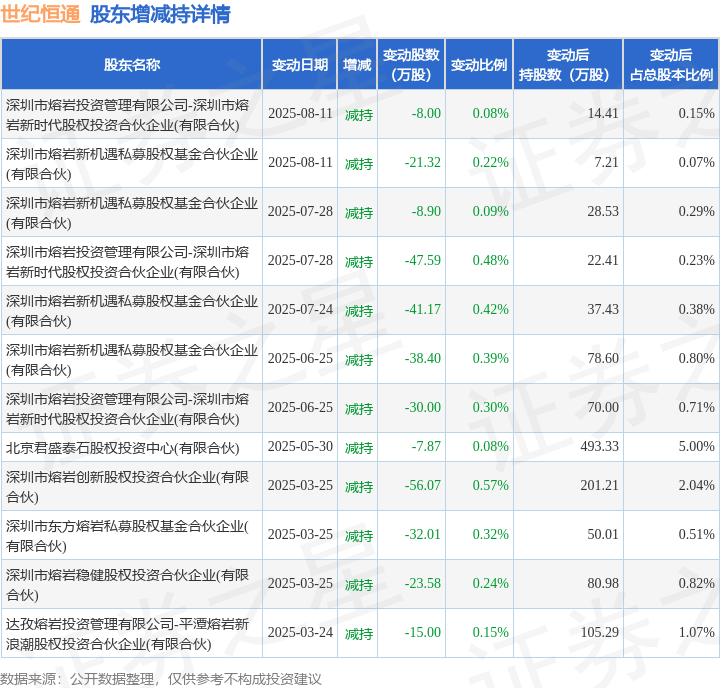The image size is (720, 688).
Task: Click the 变动股数(万股) column header
Action: pyautogui.click(x=411, y=64)
